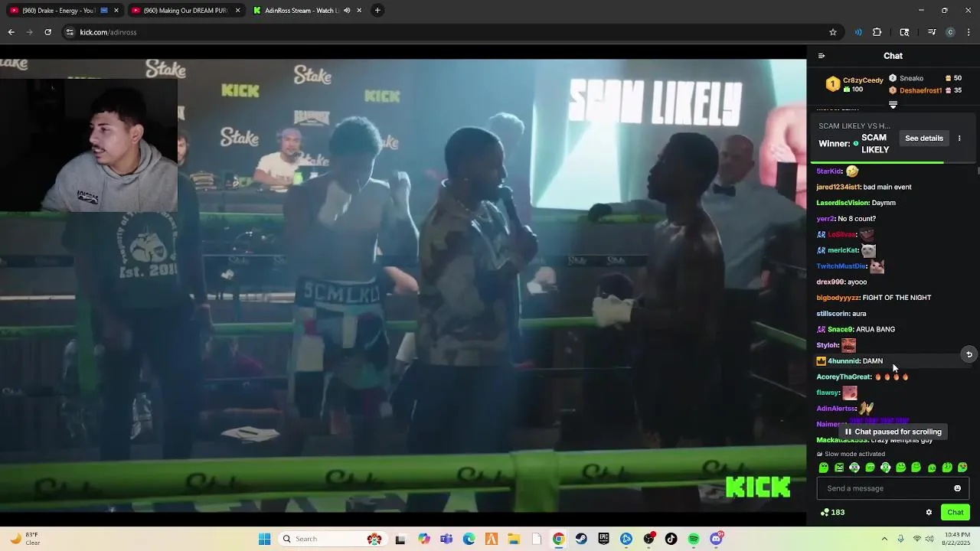Expand the gift leaderboard with the down arrow
The image size is (980, 551).
[893, 105]
